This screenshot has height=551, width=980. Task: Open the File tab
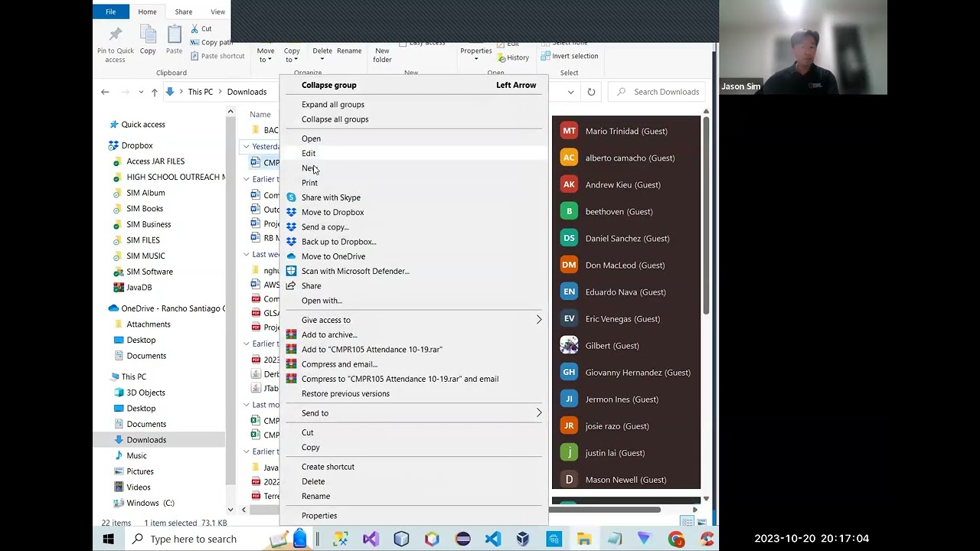click(111, 11)
